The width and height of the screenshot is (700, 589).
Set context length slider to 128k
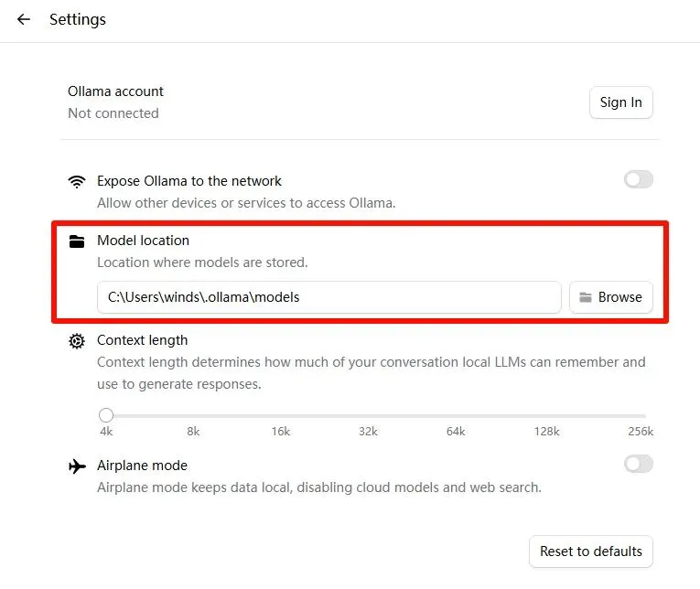point(546,415)
